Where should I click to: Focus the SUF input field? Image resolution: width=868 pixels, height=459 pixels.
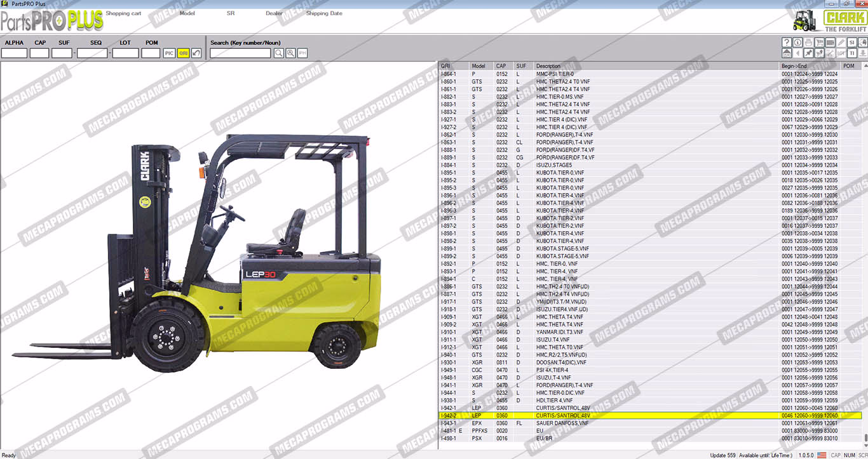[62, 53]
